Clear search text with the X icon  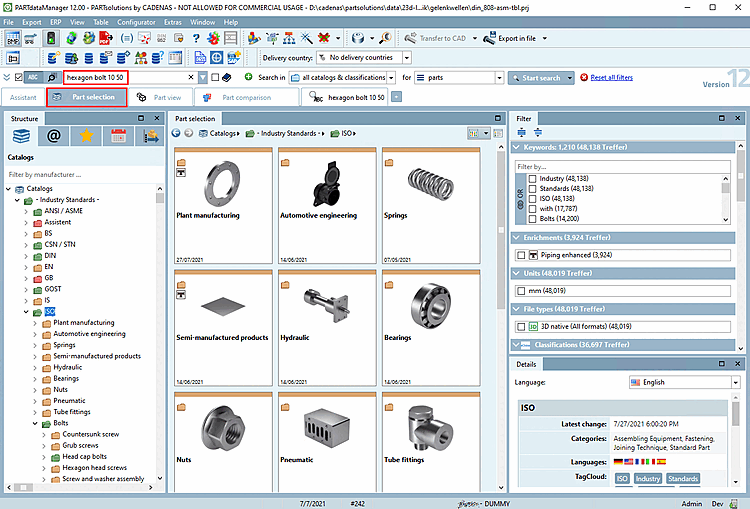191,77
